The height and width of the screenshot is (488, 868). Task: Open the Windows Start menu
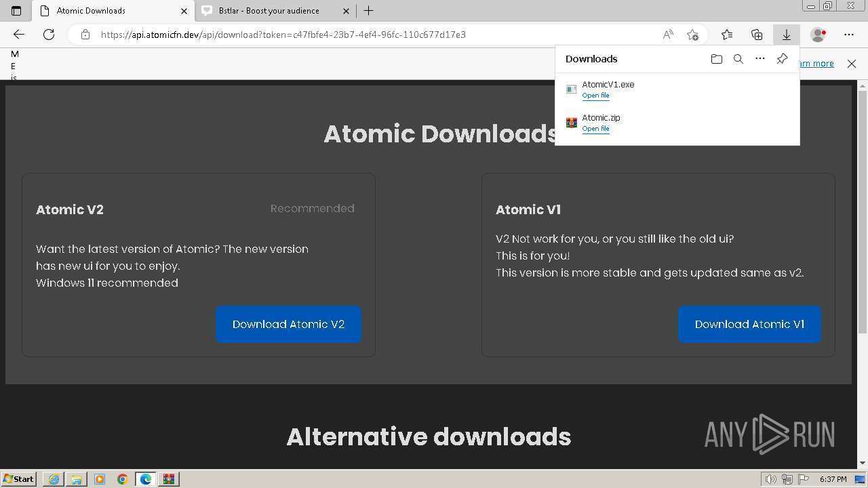coord(18,479)
